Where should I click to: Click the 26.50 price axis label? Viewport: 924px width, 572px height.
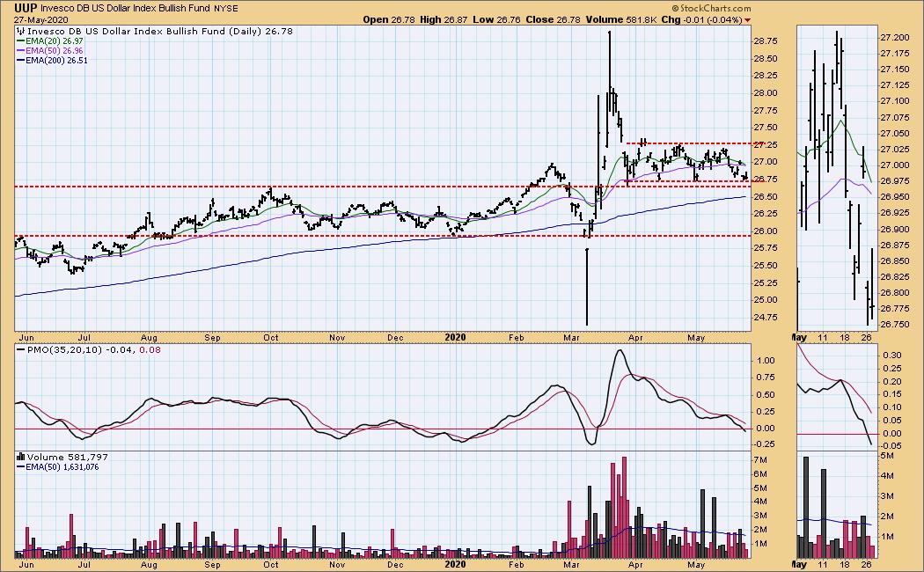(765, 197)
